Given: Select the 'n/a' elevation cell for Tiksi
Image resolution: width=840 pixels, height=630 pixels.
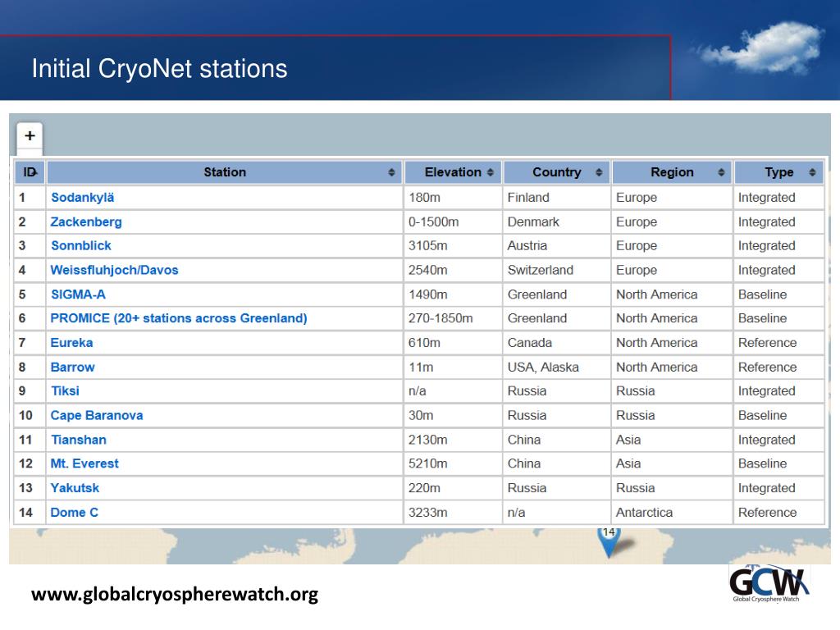Looking at the screenshot, I should tap(452, 390).
